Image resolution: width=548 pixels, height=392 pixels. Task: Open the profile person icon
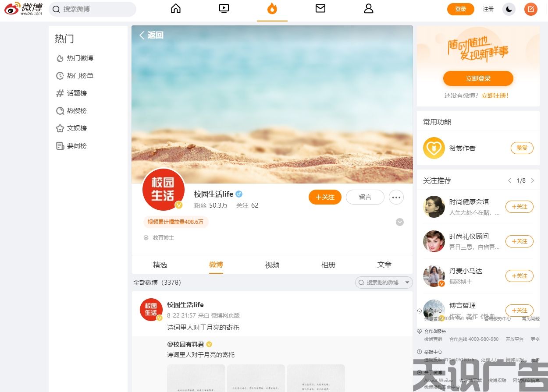point(369,9)
